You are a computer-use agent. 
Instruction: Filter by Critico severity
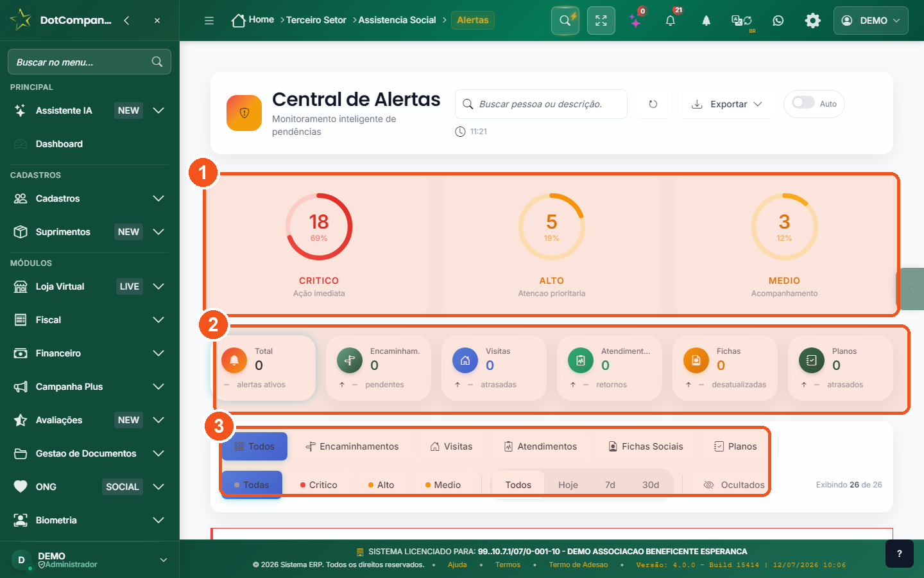click(x=319, y=485)
